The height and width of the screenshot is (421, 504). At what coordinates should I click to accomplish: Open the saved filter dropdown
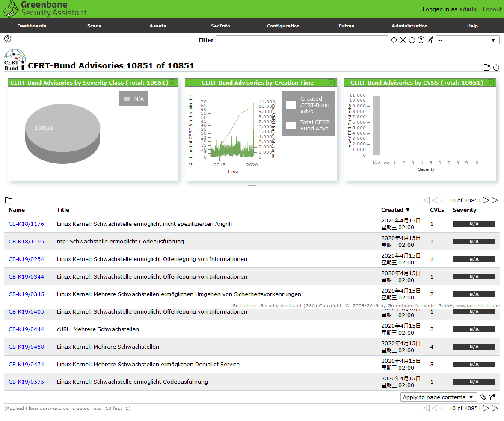467,40
